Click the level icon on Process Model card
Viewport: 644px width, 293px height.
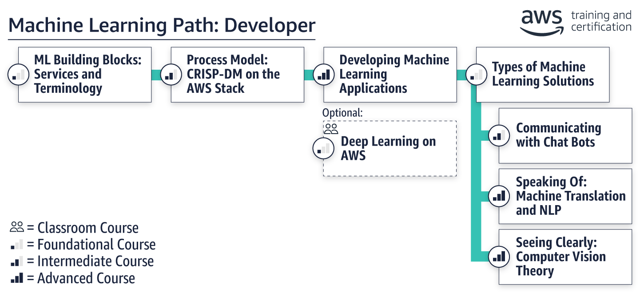[171, 75]
